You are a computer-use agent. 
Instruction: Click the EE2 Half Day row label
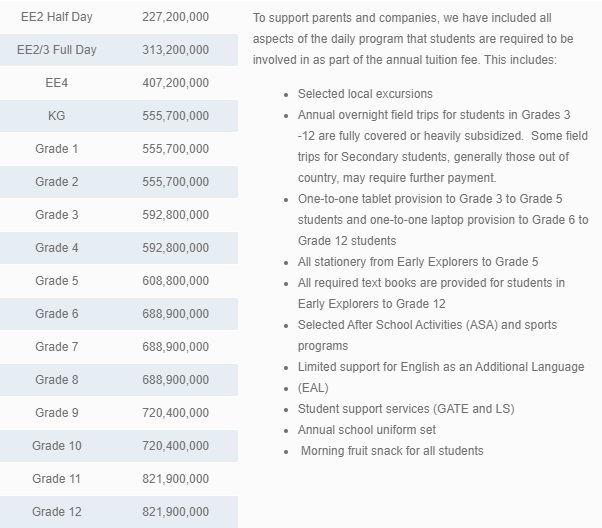[x=56, y=17]
